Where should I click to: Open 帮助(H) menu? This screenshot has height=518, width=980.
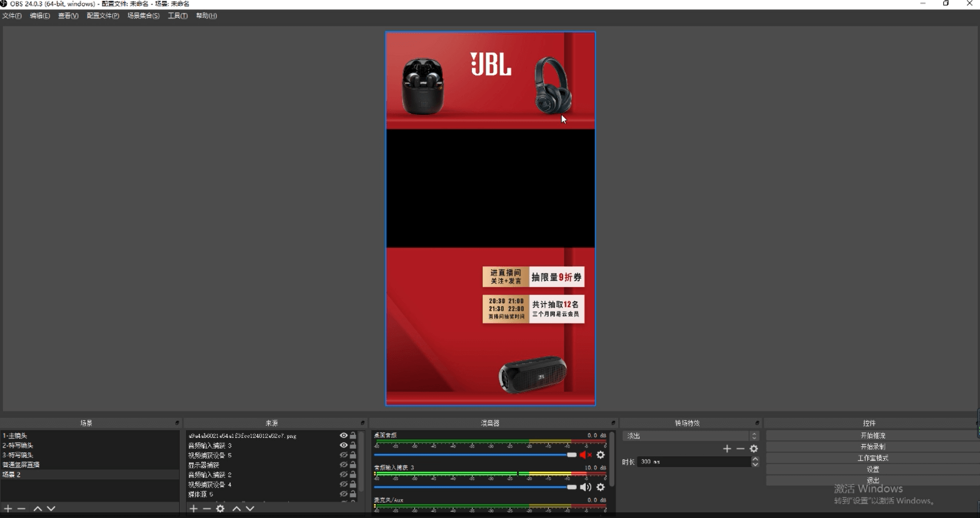pos(207,16)
